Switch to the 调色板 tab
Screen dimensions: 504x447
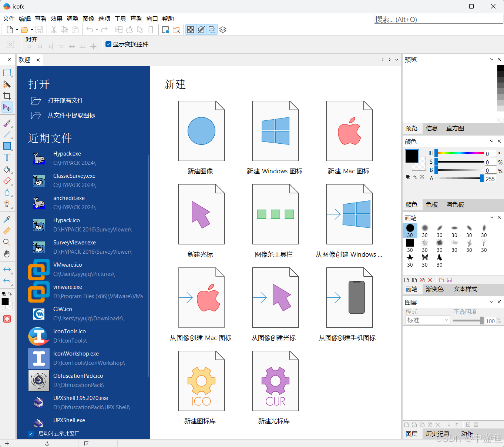tap(455, 204)
